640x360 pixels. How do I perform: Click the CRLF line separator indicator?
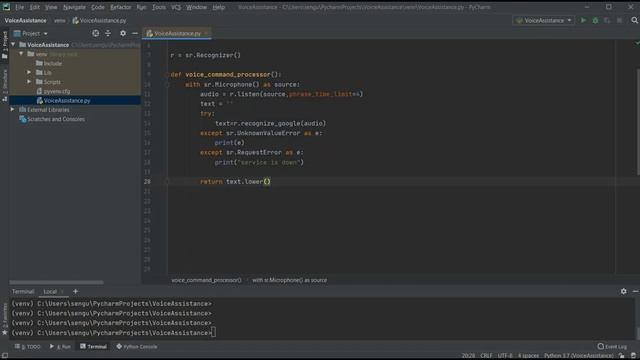pyautogui.click(x=486, y=356)
